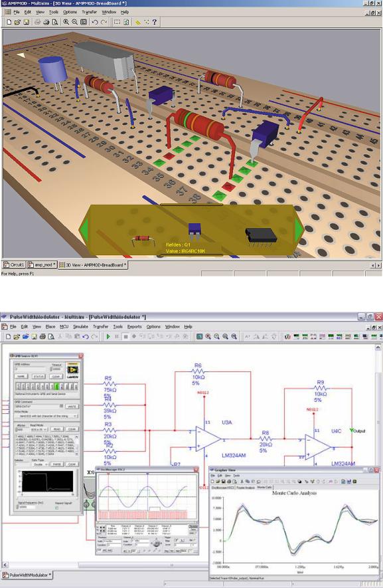Click oscilloscope round knob control
Screen dimensions: 383x588
155,543
